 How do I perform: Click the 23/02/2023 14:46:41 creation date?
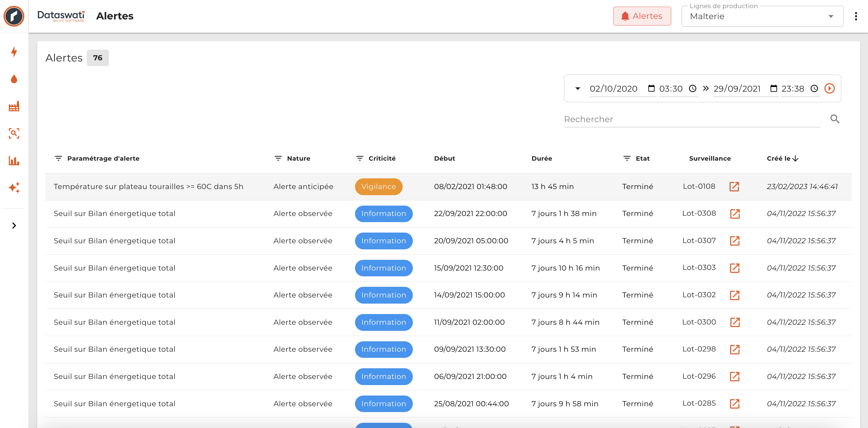802,186
